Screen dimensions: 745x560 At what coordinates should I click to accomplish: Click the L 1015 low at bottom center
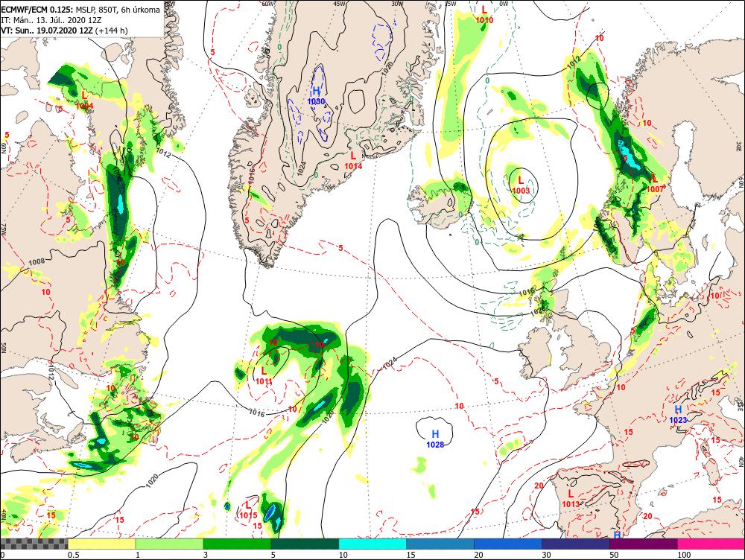pos(248,509)
